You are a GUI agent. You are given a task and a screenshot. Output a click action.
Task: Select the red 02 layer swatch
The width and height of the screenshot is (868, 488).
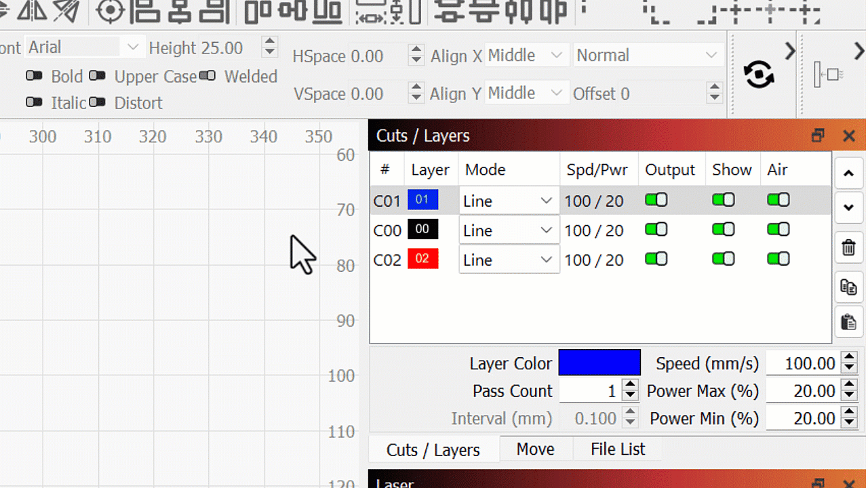point(422,259)
